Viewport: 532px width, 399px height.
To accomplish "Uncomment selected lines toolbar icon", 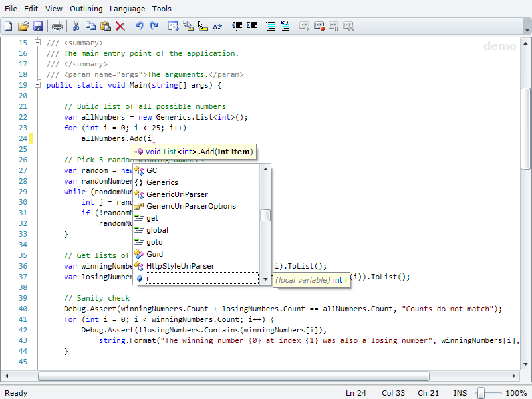I will coord(285,26).
